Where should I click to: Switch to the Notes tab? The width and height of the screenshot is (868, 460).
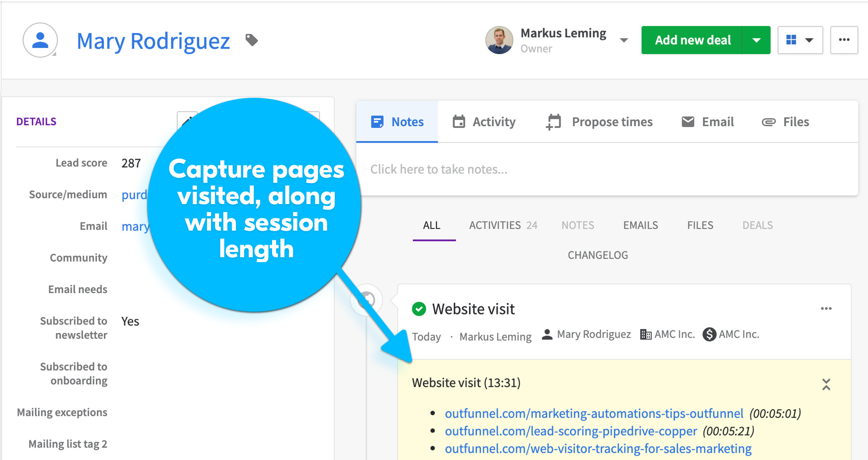(x=397, y=122)
